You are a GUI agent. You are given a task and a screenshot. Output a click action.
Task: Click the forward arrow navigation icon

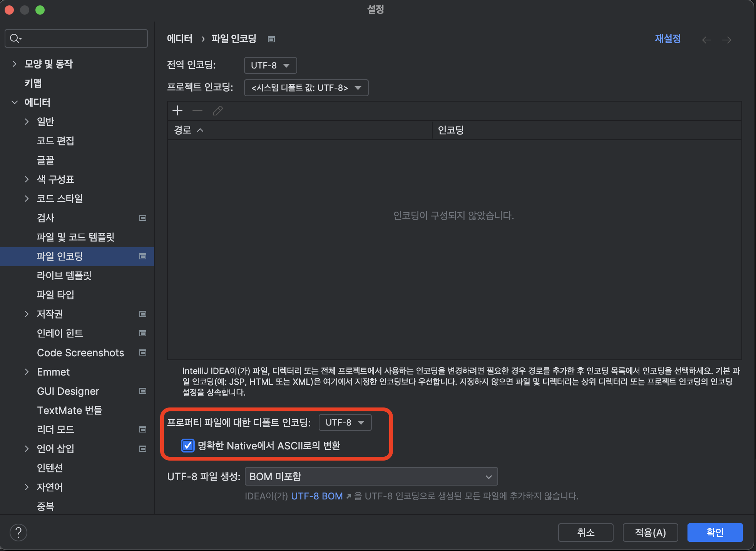point(726,40)
